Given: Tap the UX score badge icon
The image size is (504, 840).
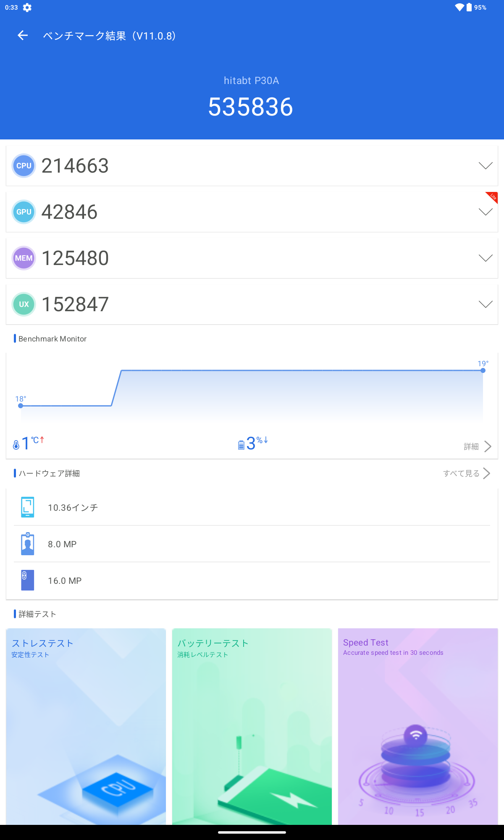Looking at the screenshot, I should [x=24, y=304].
